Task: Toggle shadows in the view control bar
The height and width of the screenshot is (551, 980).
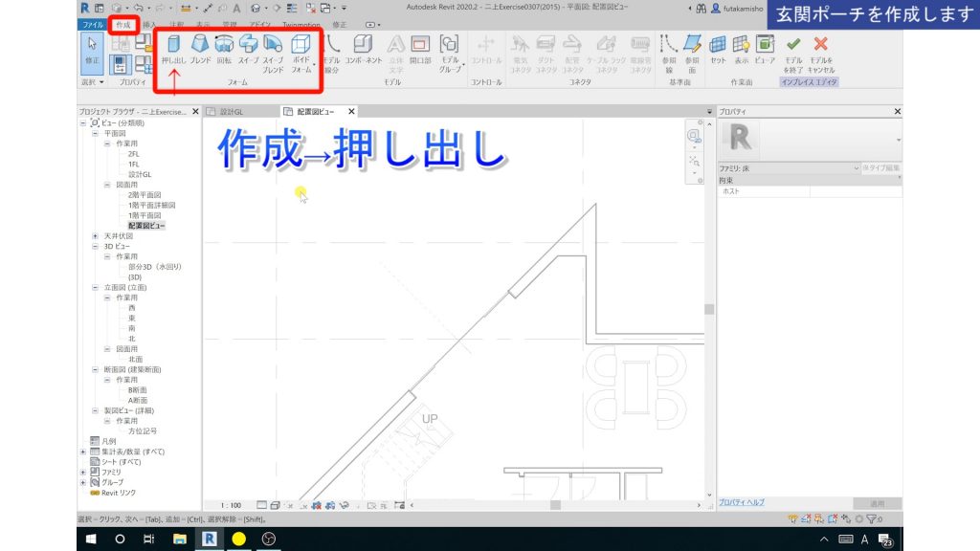Action: pos(302,505)
